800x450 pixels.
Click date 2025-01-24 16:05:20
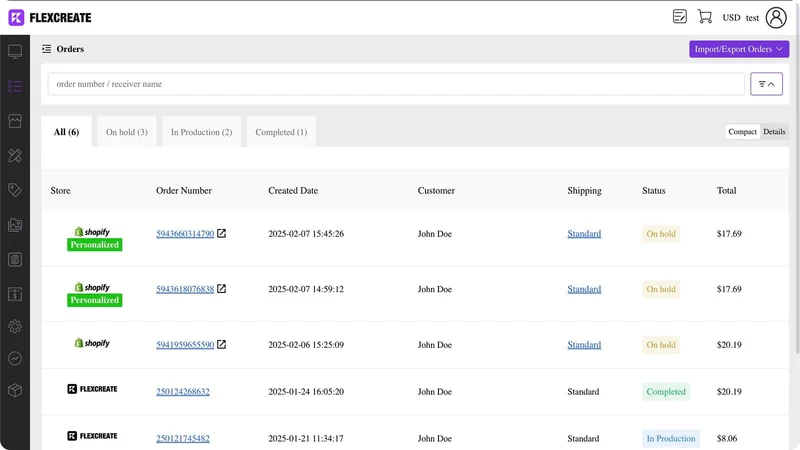click(x=306, y=392)
